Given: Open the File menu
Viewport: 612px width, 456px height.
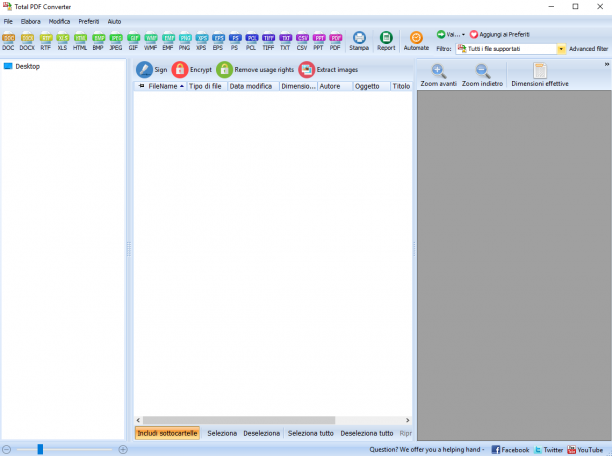Looking at the screenshot, I should (8, 21).
